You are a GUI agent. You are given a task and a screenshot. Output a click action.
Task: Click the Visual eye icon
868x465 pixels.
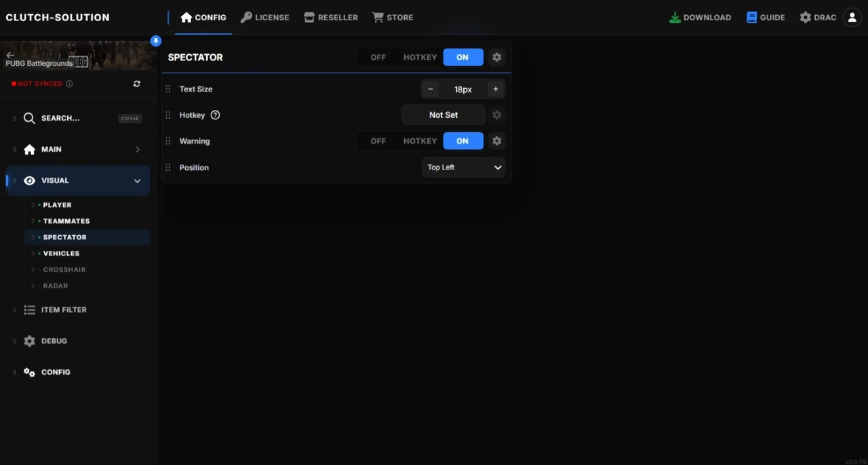(29, 180)
